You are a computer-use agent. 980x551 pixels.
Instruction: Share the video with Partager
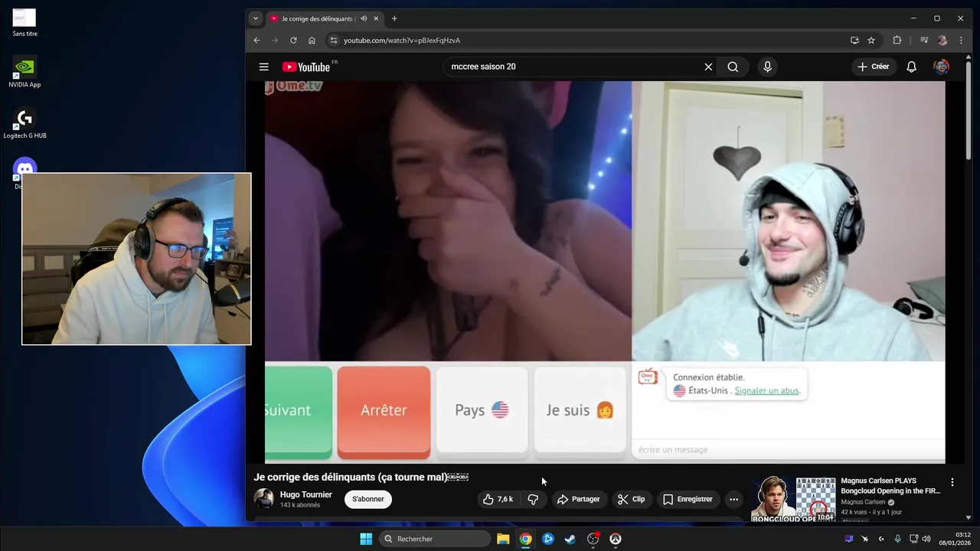(578, 499)
